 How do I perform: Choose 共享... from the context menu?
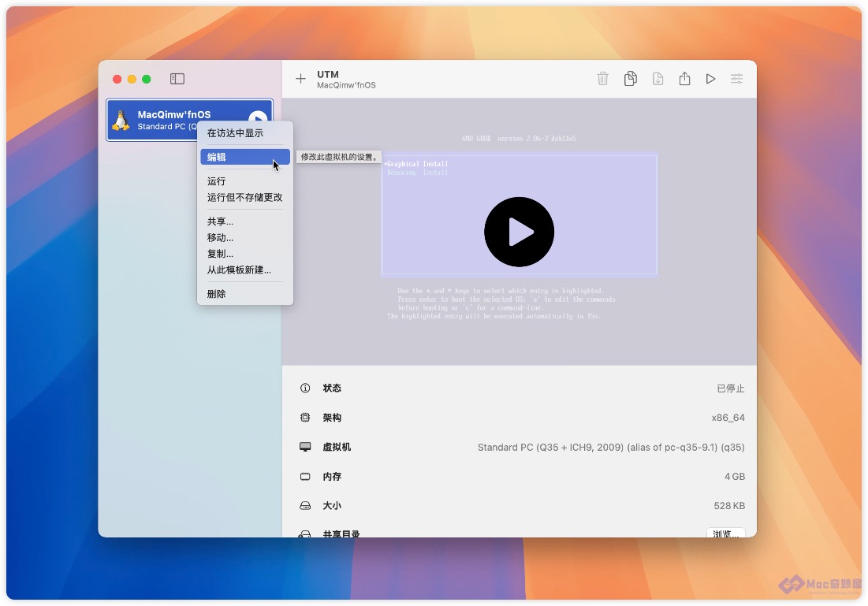coord(245,222)
